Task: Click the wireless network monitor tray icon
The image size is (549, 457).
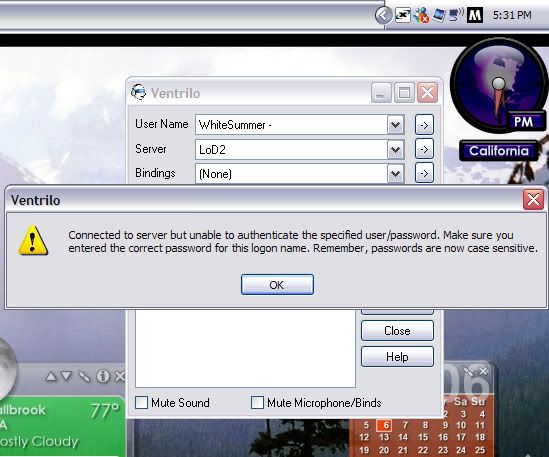Action: pyautogui.click(x=456, y=15)
